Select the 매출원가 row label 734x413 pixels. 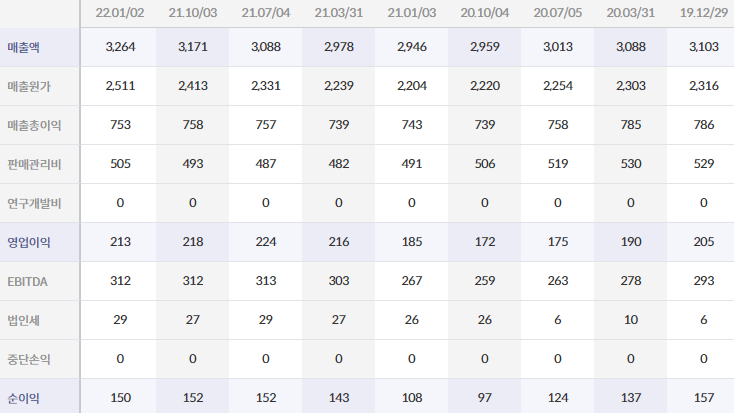pyautogui.click(x=29, y=86)
